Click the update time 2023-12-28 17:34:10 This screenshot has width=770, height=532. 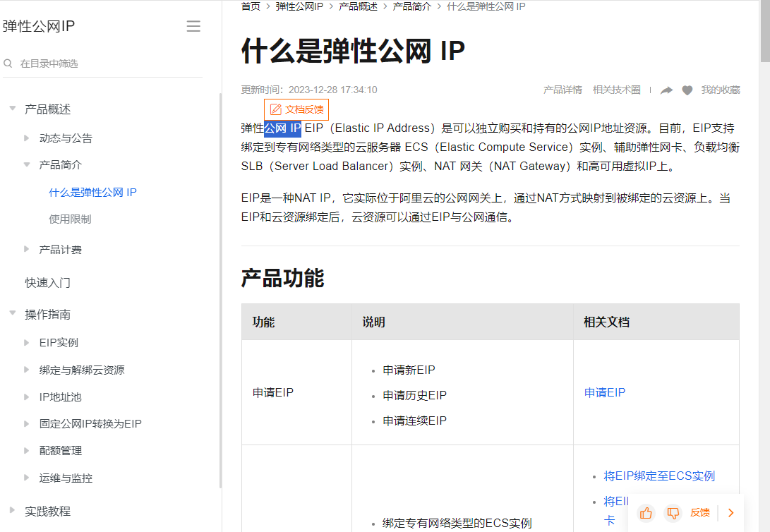pyautogui.click(x=333, y=90)
